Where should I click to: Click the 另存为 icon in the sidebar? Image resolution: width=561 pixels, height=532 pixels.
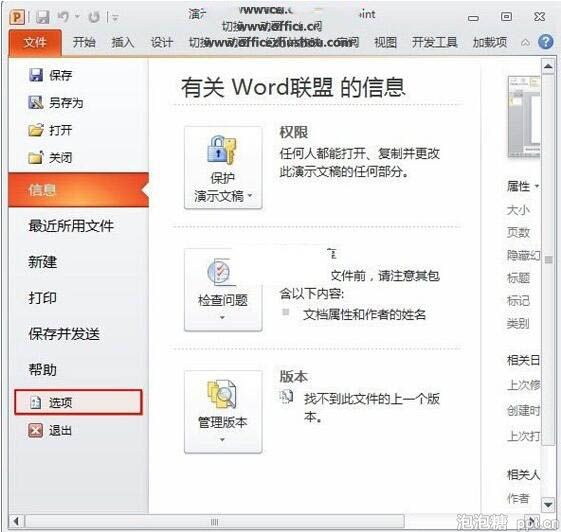pos(36,103)
